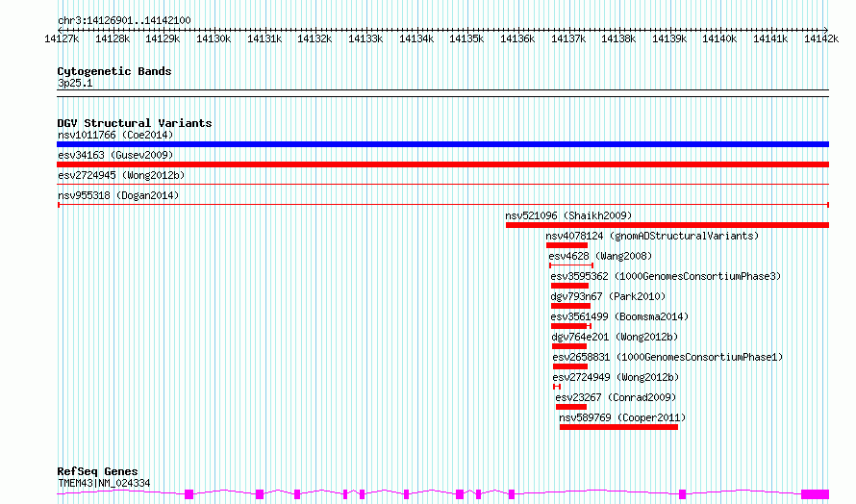Click the esv23267 (Conrad2009) label

(x=616, y=397)
